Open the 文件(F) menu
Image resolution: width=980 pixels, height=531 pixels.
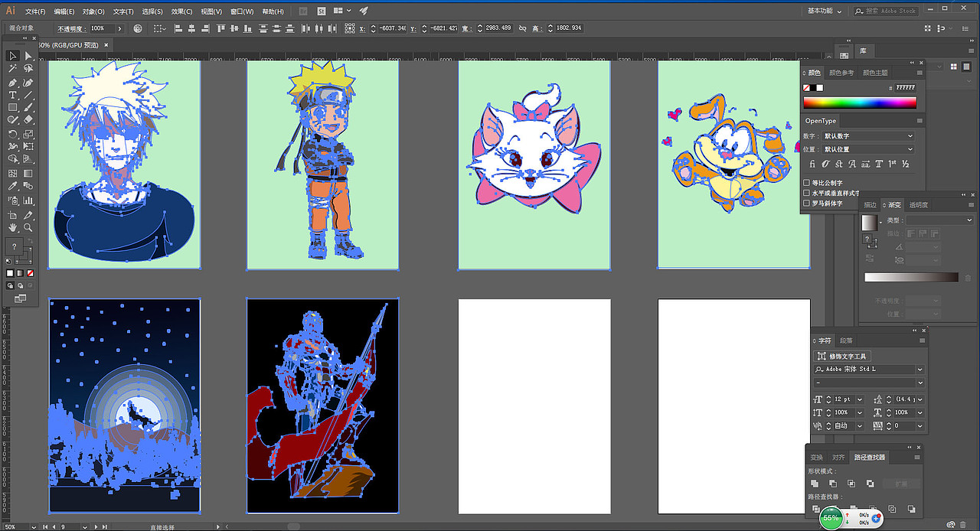pos(35,11)
